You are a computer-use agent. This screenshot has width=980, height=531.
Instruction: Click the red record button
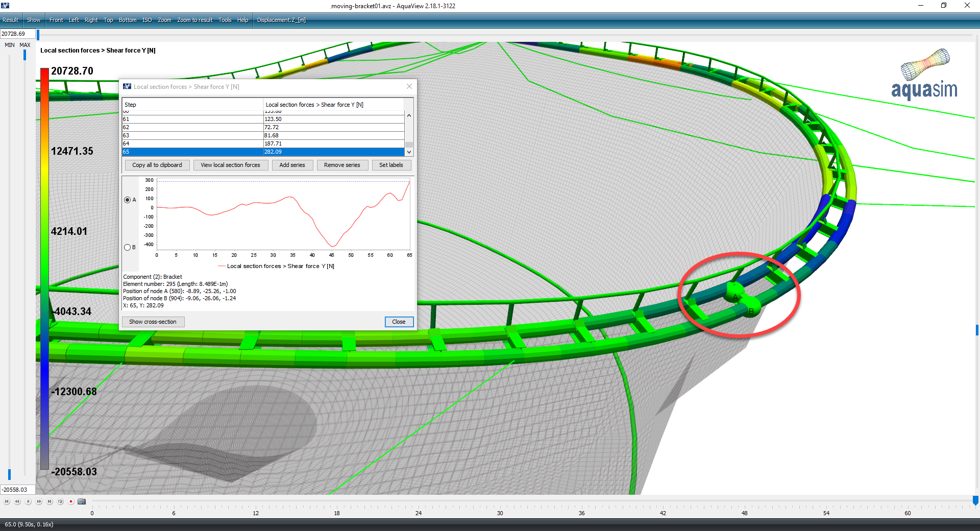pos(71,501)
